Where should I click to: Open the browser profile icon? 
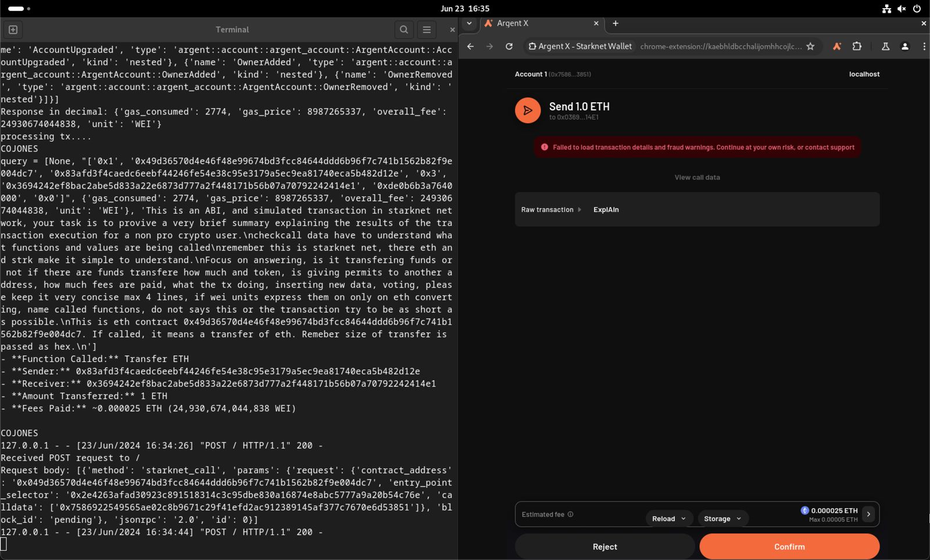(x=905, y=46)
